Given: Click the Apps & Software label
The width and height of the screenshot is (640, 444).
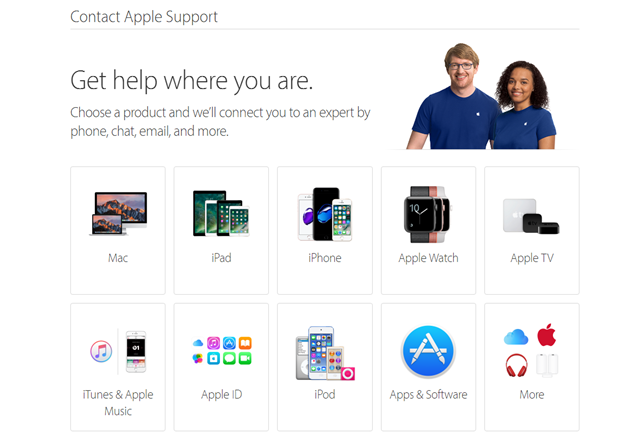Looking at the screenshot, I should point(428,395).
